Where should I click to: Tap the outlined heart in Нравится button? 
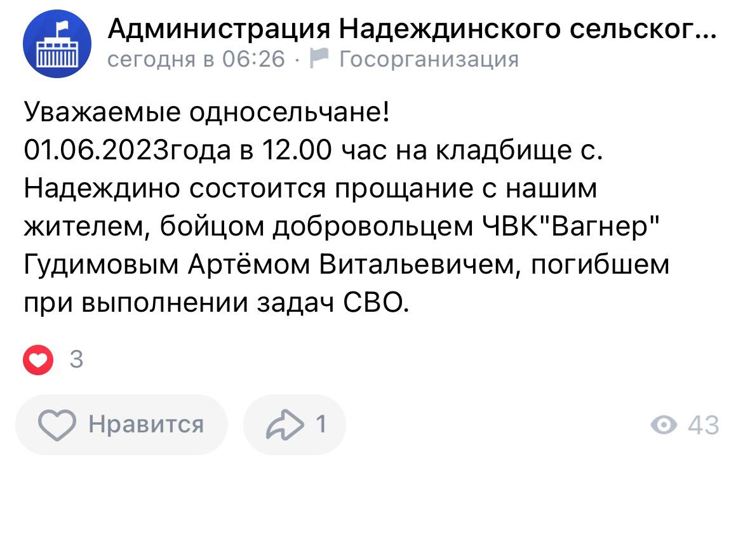(x=57, y=424)
